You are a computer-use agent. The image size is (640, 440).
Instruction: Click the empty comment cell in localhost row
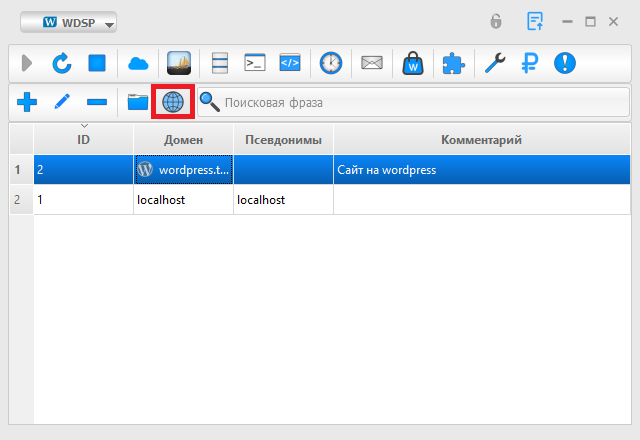click(482, 200)
